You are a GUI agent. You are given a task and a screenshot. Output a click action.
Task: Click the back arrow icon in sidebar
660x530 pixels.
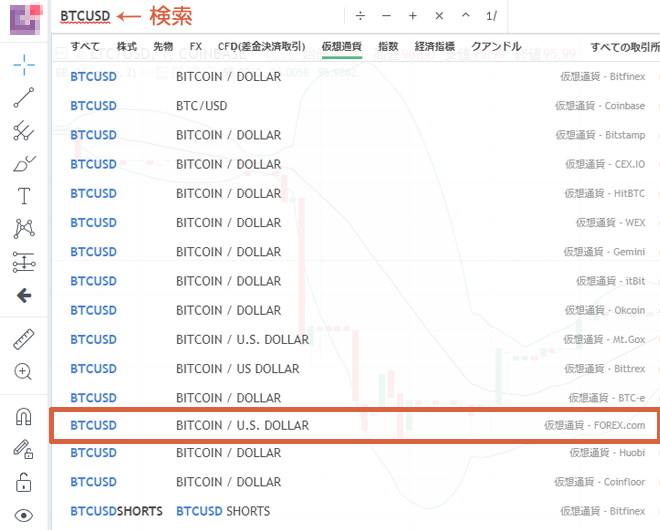pos(24,296)
